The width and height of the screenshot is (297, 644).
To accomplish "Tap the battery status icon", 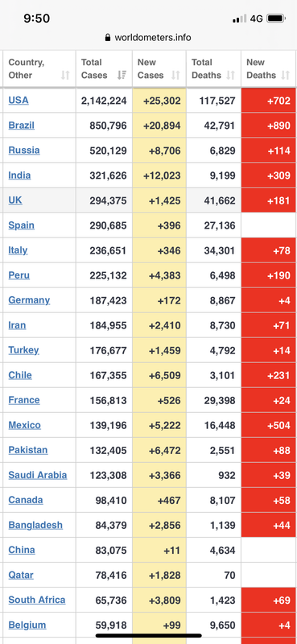I will pyautogui.click(x=275, y=19).
